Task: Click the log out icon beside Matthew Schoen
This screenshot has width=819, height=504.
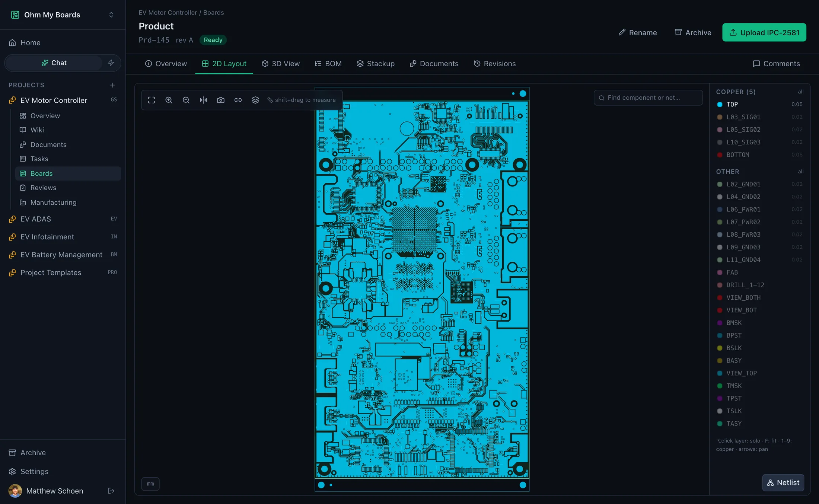Action: click(x=111, y=491)
